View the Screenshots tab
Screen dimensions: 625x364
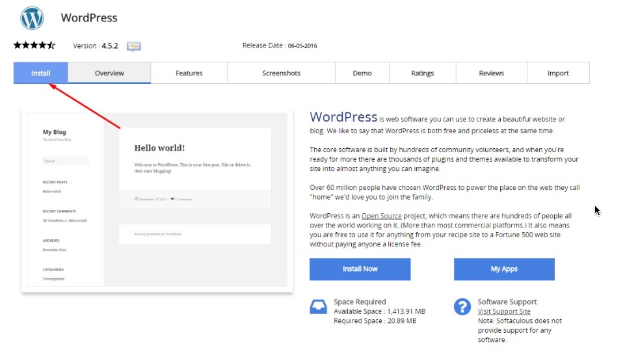281,73
